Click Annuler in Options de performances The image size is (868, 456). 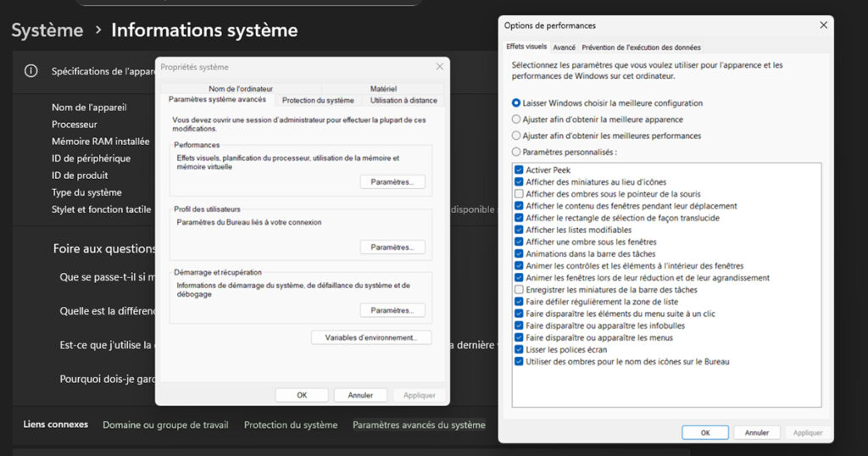(x=756, y=432)
